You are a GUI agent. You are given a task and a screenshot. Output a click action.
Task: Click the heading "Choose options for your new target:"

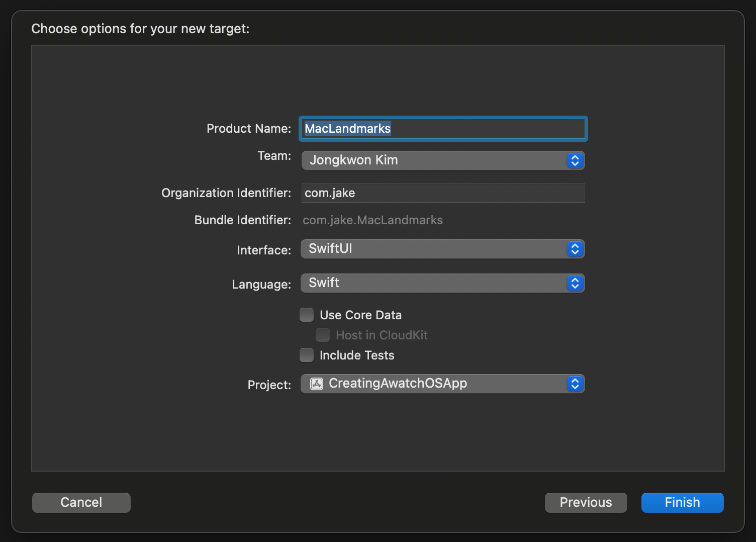point(140,29)
